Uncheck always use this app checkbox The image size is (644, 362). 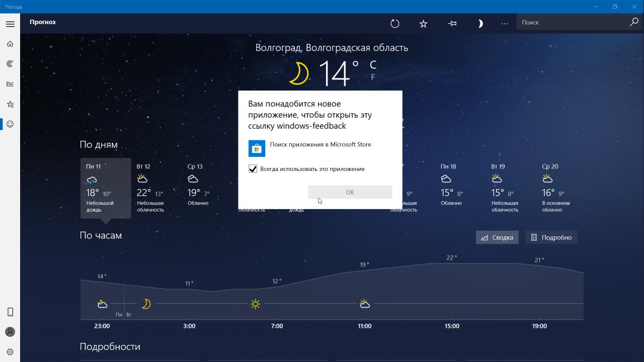253,169
